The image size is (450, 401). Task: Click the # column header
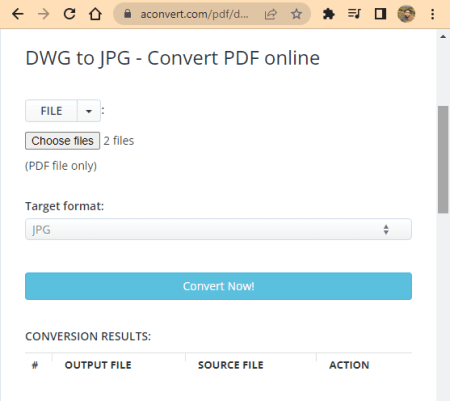point(35,365)
